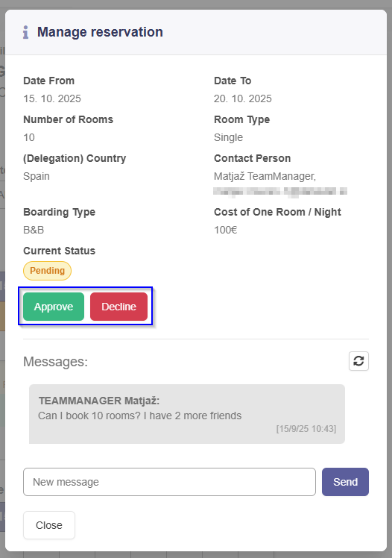Image resolution: width=392 pixels, height=558 pixels.
Task: Click the Date From value 15. 10. 2025
Action: (x=52, y=98)
